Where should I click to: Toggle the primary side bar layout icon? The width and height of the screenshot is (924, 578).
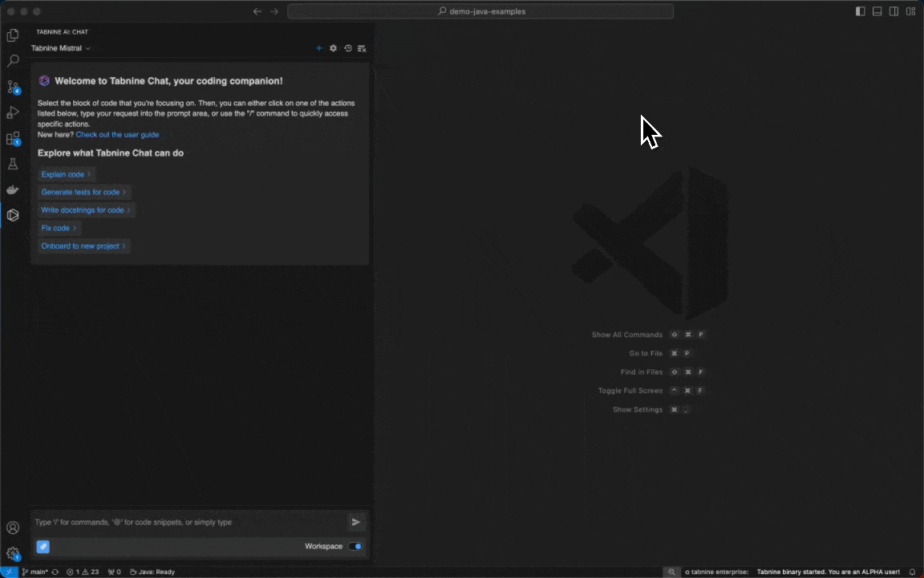tap(861, 11)
